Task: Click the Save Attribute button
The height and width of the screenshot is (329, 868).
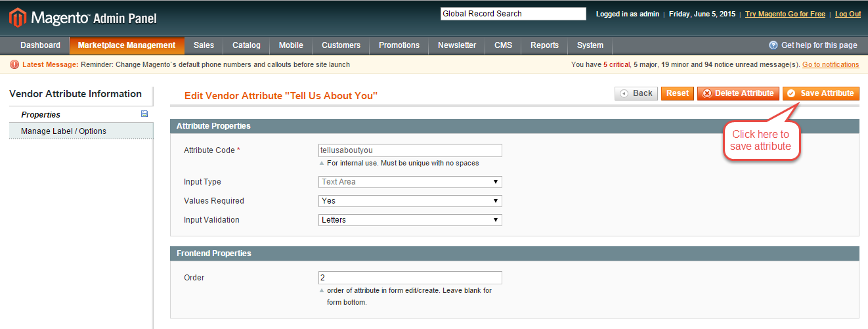Action: [x=821, y=93]
